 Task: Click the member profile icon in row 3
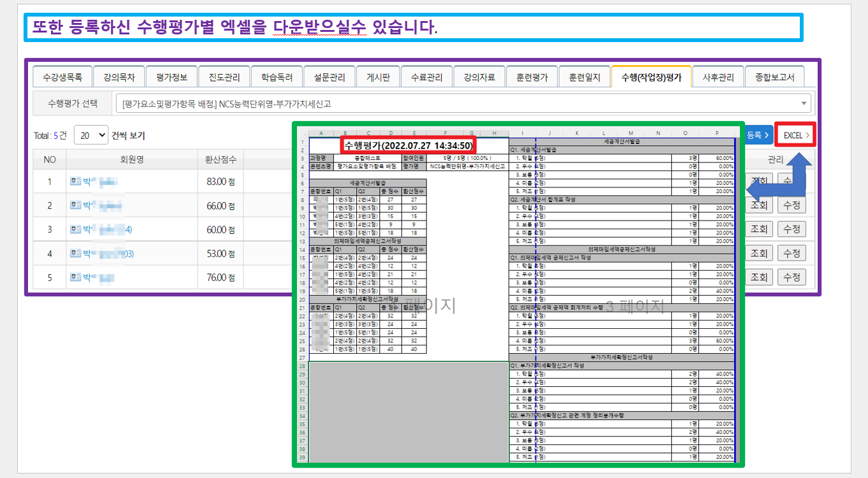(76, 229)
